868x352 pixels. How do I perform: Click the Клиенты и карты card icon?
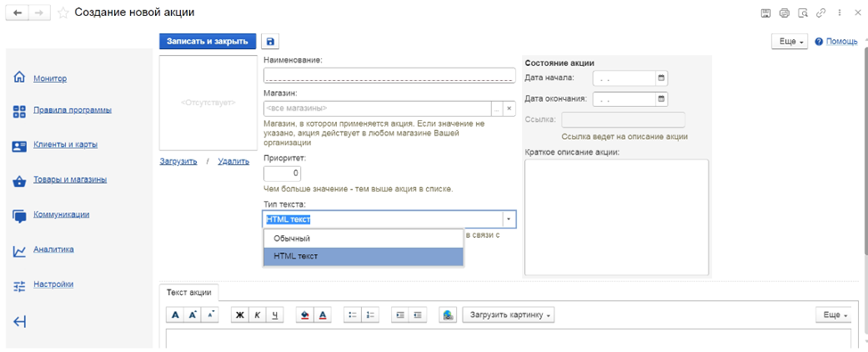coord(20,147)
